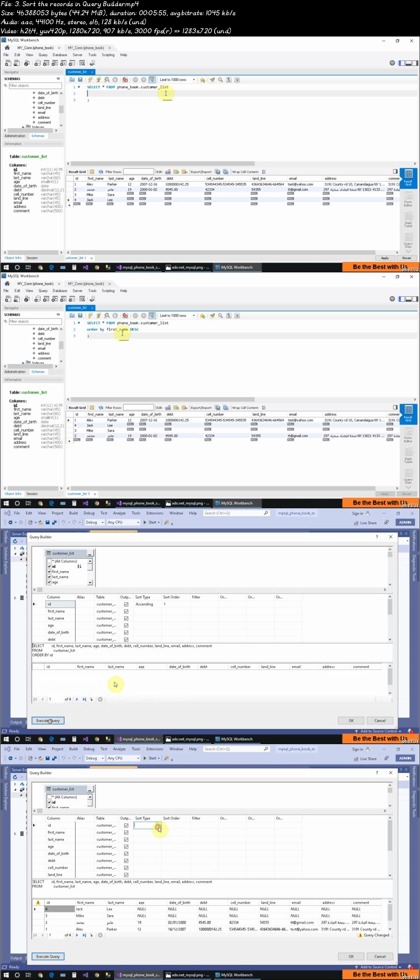Toggle invisible characters pilcrow icon, customer_list 1 frame

[229, 80]
